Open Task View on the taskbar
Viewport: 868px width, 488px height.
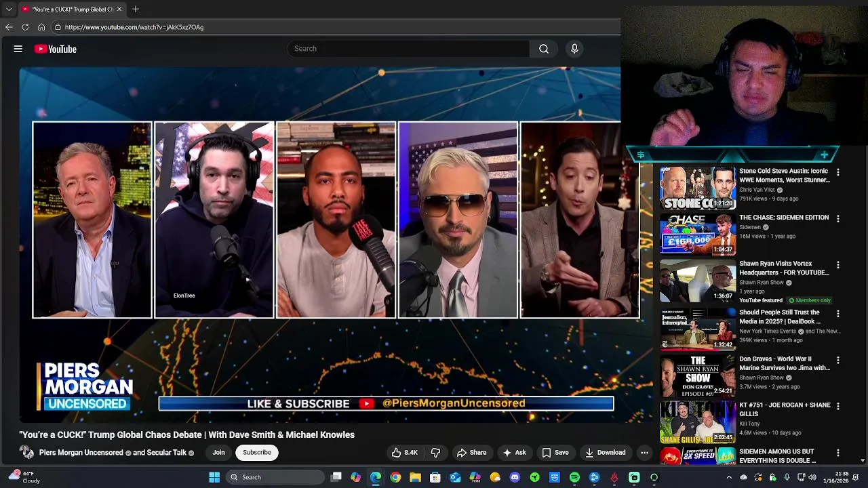(x=336, y=477)
